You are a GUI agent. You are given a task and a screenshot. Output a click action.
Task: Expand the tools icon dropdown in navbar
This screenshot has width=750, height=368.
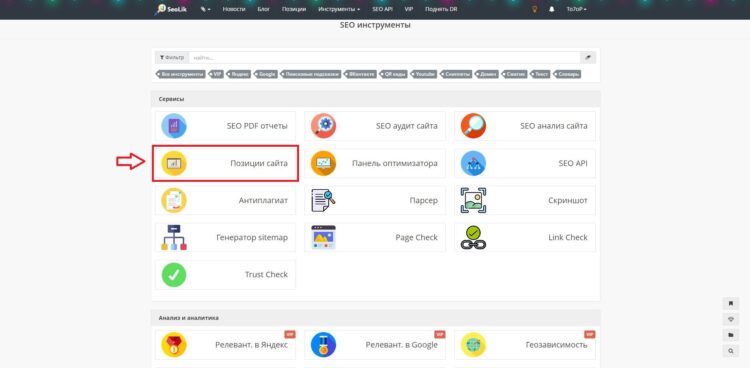click(205, 9)
